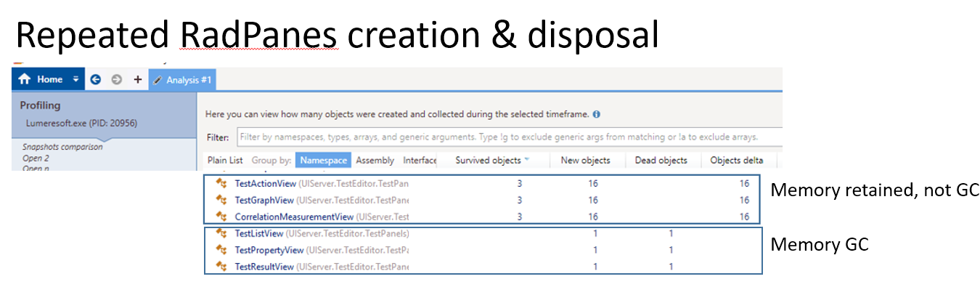Add a new tab with plus icon
The image size is (980, 295).
click(x=137, y=79)
